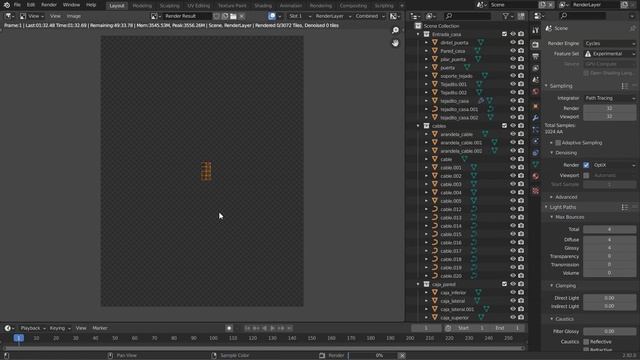Click the outliner filter funnel icon
This screenshot has height=360, width=640.
[x=506, y=16]
